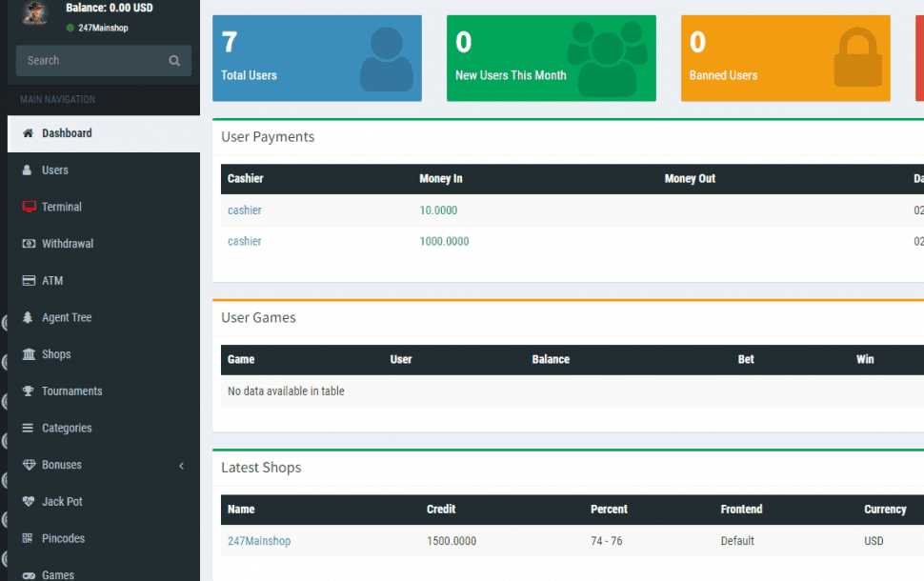Viewport: 924px width, 581px height.
Task: Go to Categories in sidebar
Action: (x=67, y=429)
